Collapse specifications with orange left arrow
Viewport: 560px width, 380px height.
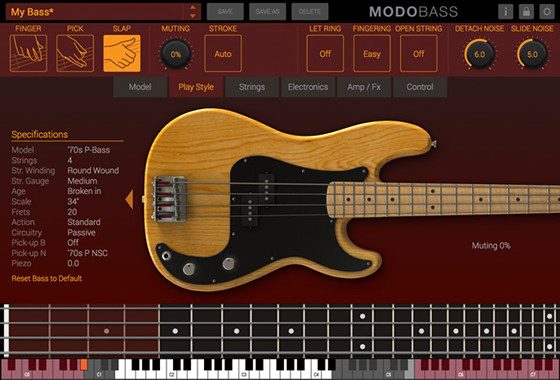(x=129, y=199)
